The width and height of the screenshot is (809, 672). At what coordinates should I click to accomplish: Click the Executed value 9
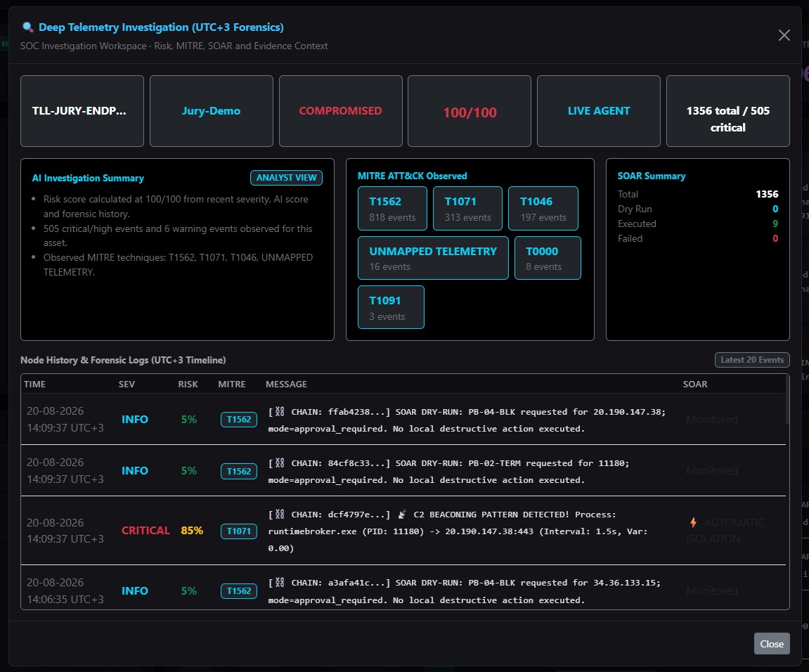point(775,224)
